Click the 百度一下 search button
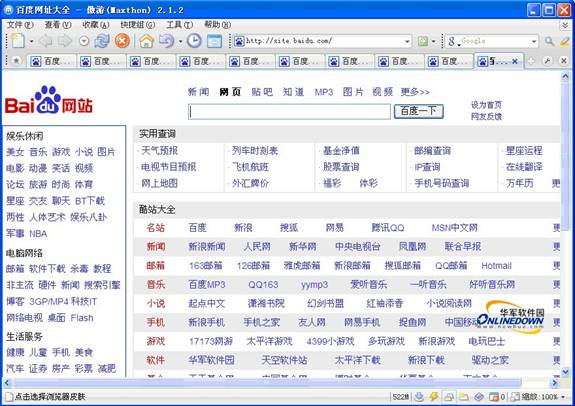This screenshot has height=406, width=575. pos(418,111)
